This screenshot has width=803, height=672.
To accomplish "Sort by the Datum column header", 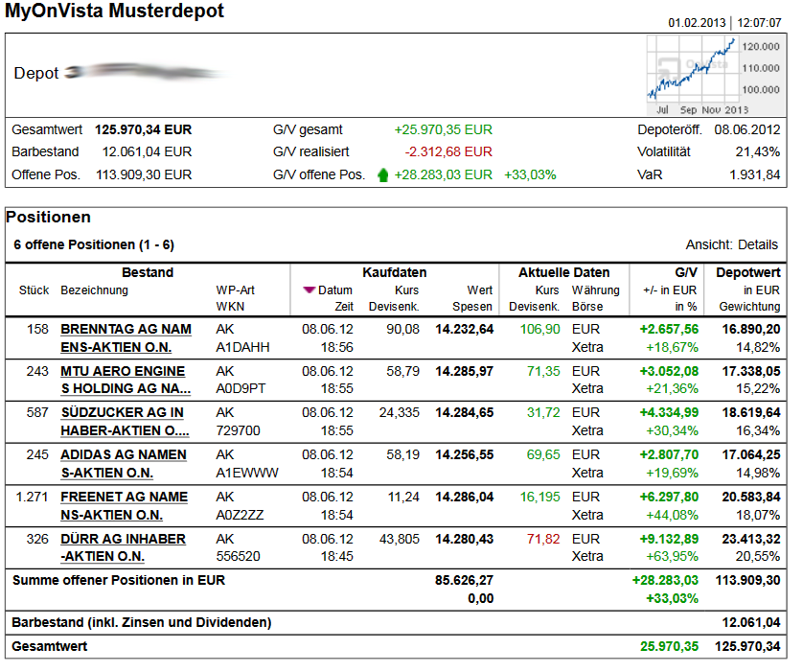I will point(335,290).
